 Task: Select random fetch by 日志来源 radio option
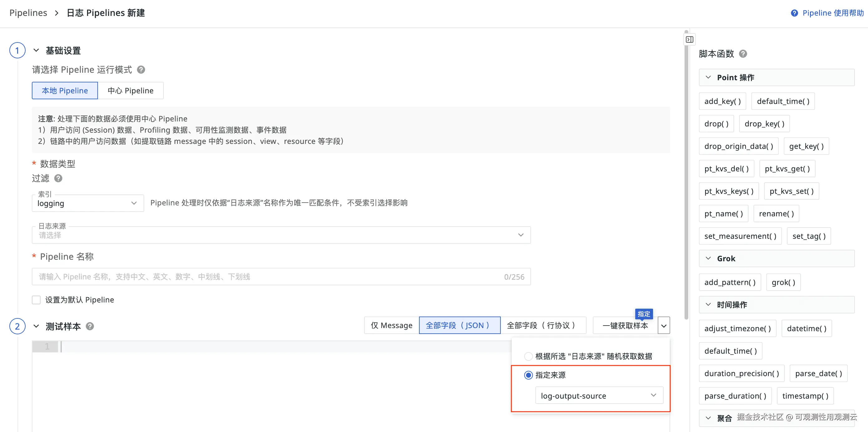[x=528, y=356]
